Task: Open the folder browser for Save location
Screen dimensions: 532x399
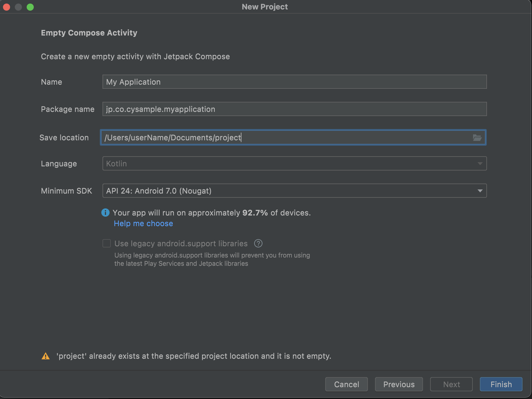Action: (477, 137)
